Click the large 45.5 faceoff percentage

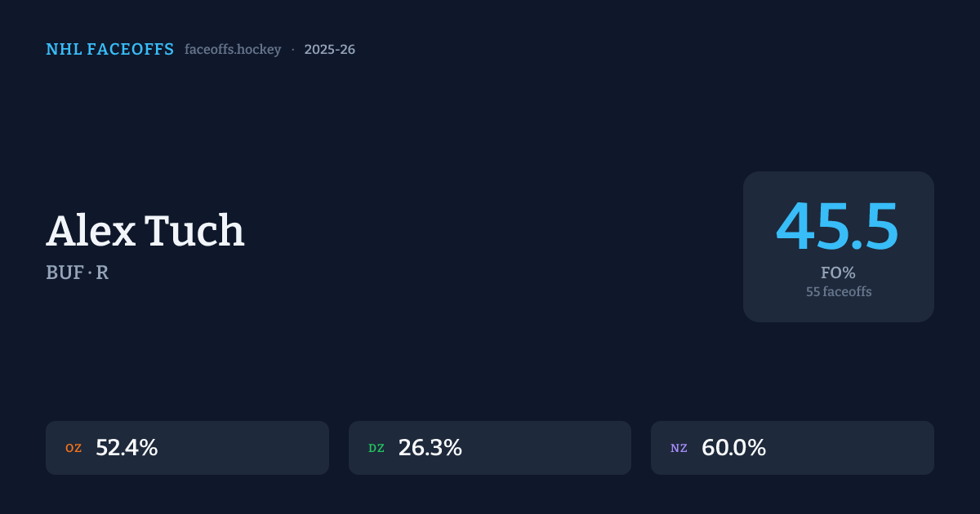pos(837,228)
